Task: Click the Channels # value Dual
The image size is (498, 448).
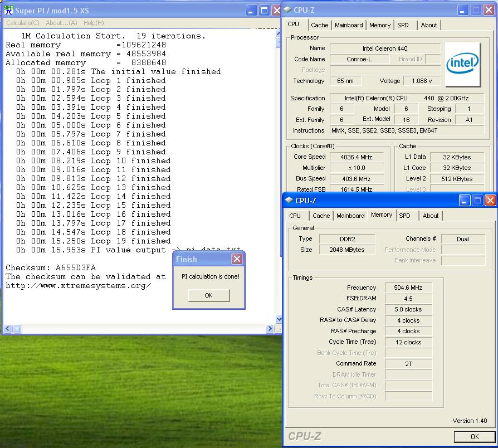Action: click(463, 239)
